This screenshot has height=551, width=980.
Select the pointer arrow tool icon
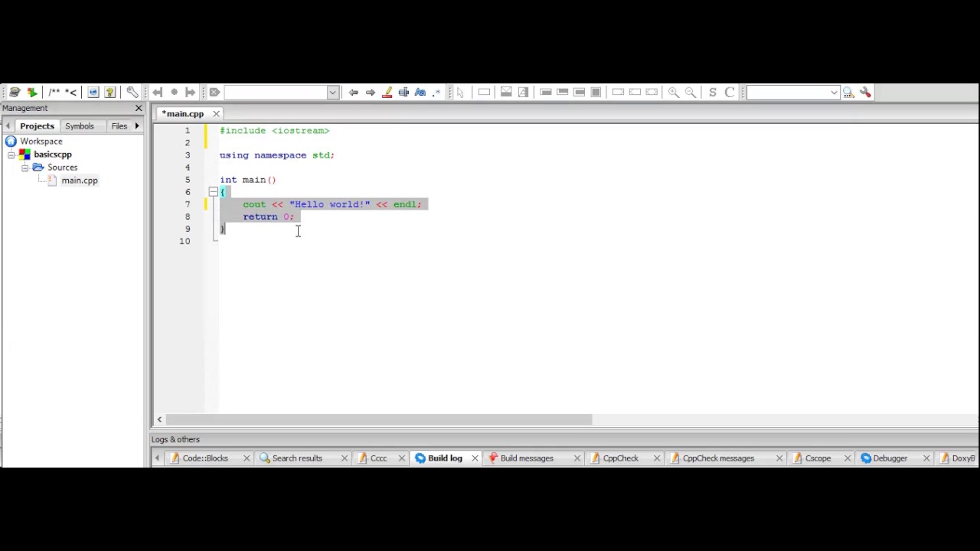tap(460, 92)
